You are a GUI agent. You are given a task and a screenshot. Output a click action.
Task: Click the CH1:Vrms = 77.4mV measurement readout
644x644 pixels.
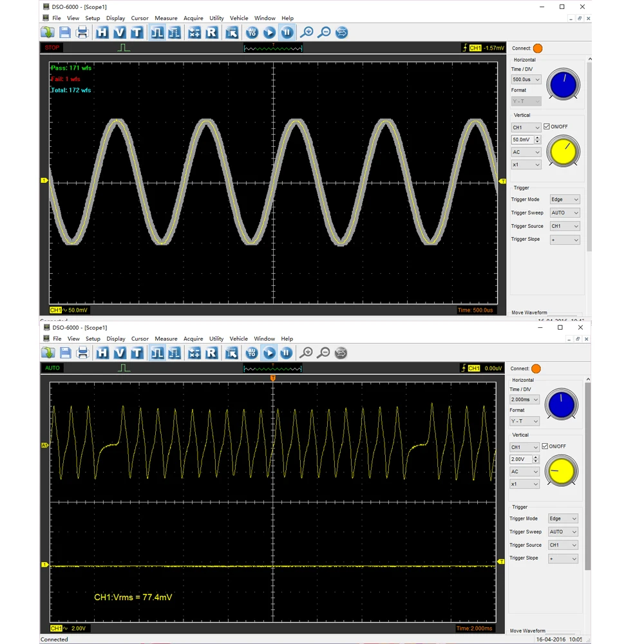(x=133, y=597)
